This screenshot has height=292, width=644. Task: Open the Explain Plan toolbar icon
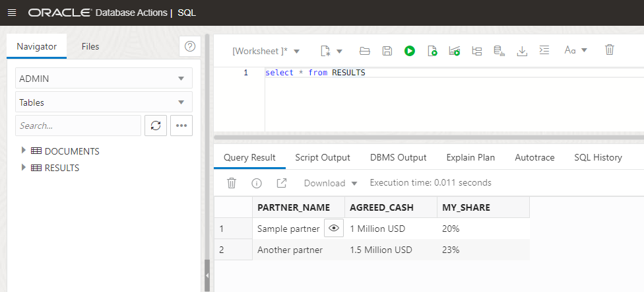(455, 51)
